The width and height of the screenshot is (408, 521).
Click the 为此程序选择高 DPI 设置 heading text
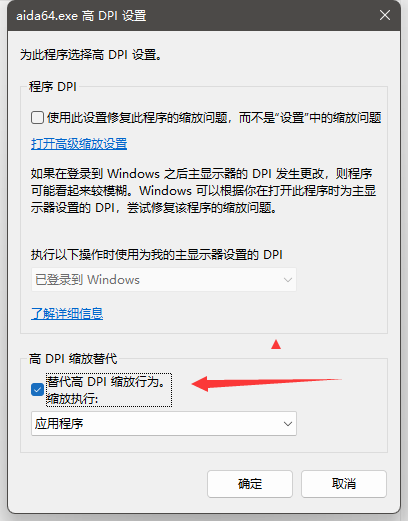pyautogui.click(x=91, y=55)
